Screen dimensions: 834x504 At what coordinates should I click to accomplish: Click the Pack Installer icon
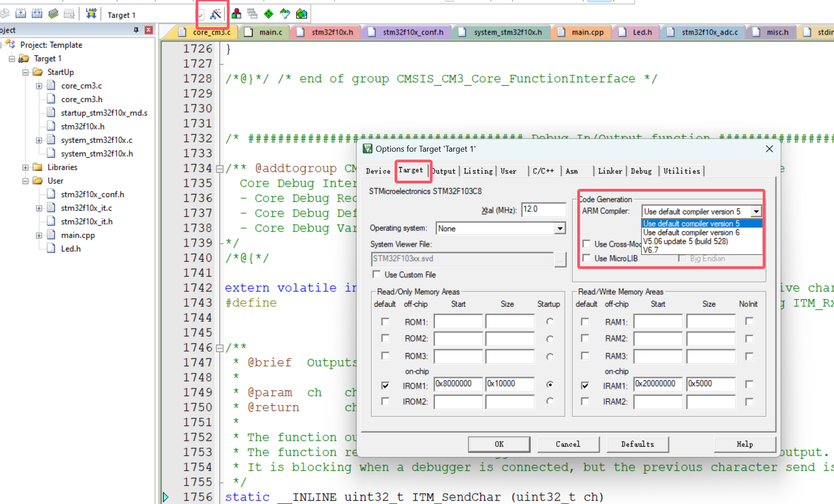click(x=302, y=14)
